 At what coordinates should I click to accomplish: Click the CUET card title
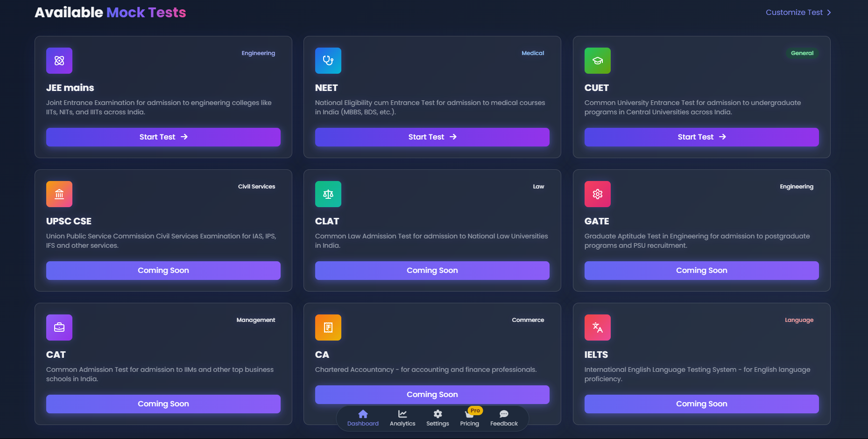click(596, 88)
